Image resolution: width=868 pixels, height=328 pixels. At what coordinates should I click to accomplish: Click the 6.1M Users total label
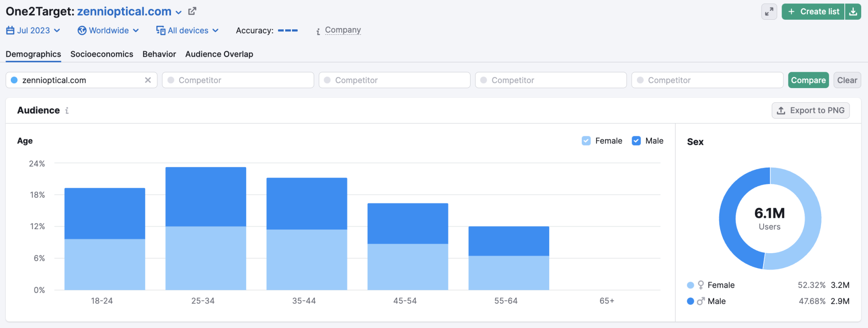[x=770, y=218]
